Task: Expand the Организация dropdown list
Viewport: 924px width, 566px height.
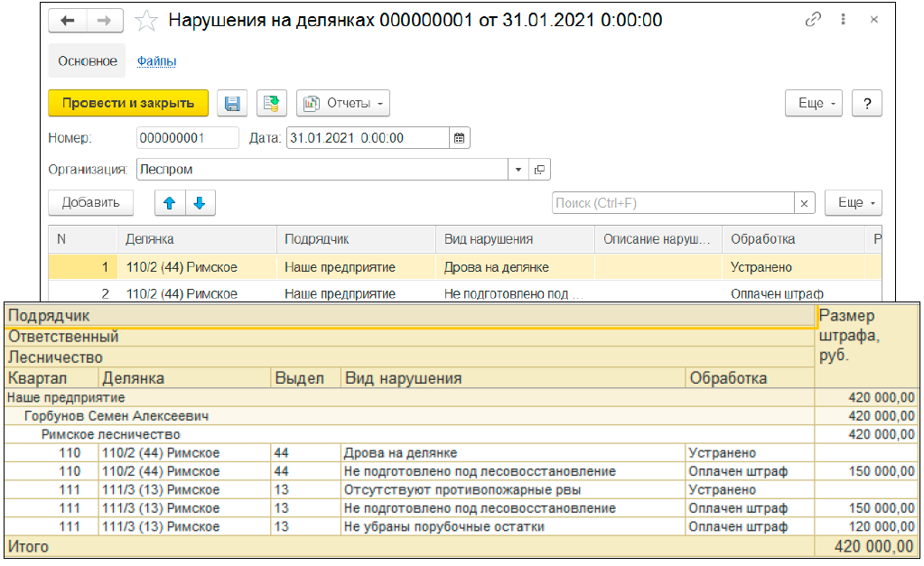Action: click(518, 170)
